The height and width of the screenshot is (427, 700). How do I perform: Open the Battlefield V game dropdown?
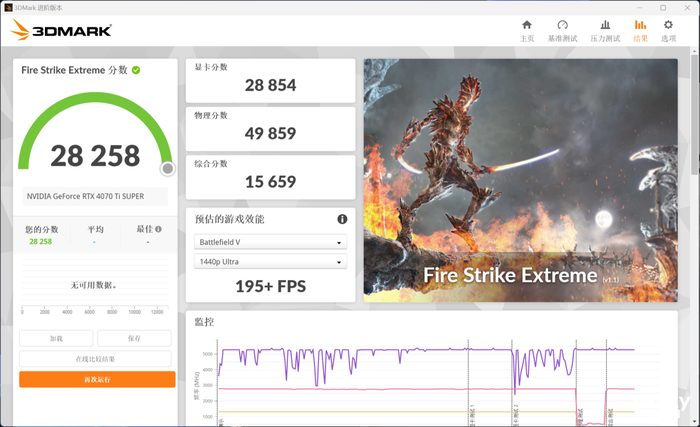[x=271, y=242]
